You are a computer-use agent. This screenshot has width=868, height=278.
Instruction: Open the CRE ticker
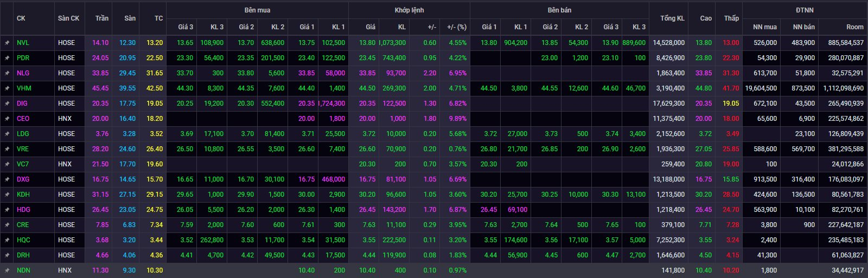coord(23,225)
